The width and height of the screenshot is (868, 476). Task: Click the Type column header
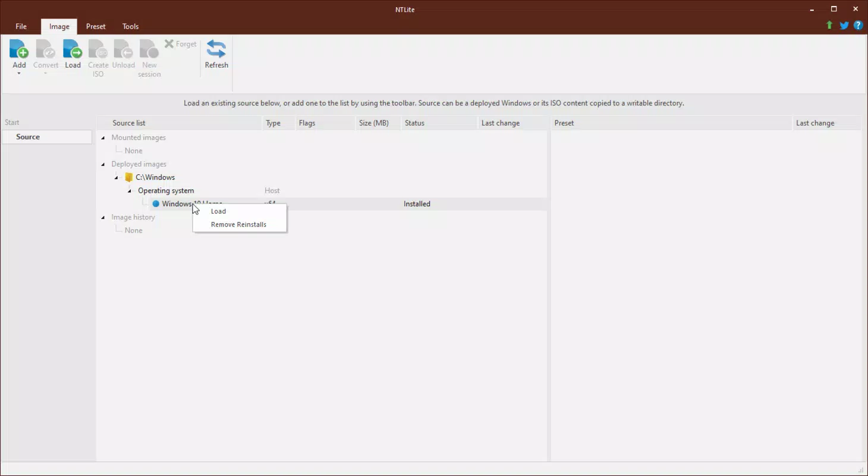(278, 123)
